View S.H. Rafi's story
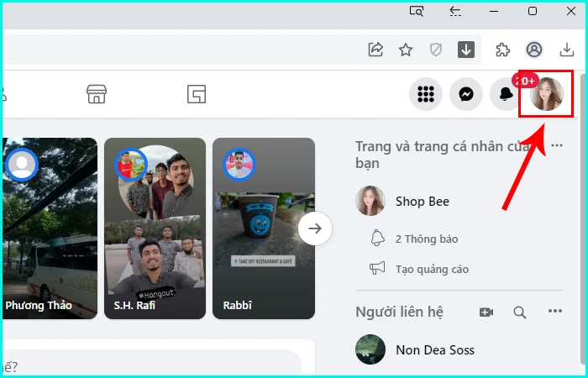The image size is (588, 378). point(155,228)
